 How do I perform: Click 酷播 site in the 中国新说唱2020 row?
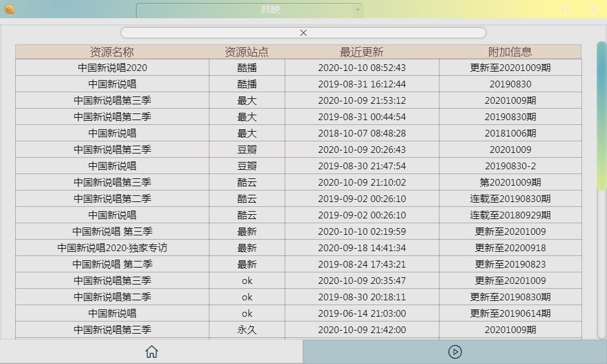pyautogui.click(x=247, y=68)
